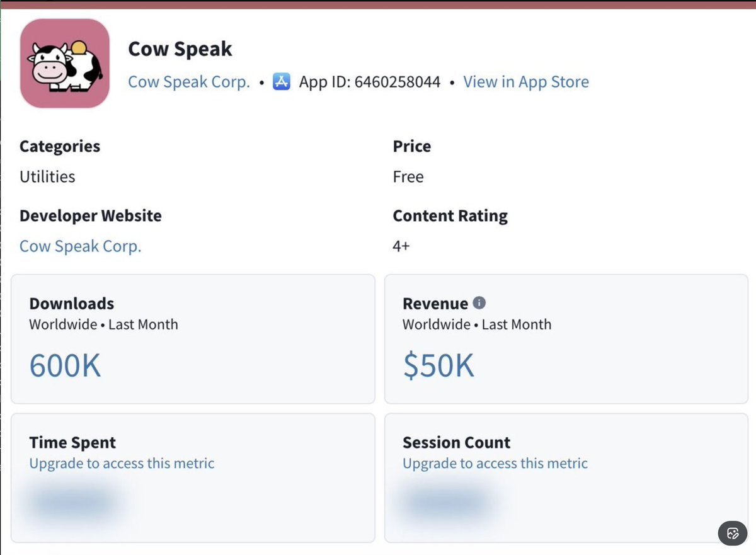Click the $50K revenue value
The width and height of the screenshot is (756, 555).
[x=438, y=366]
